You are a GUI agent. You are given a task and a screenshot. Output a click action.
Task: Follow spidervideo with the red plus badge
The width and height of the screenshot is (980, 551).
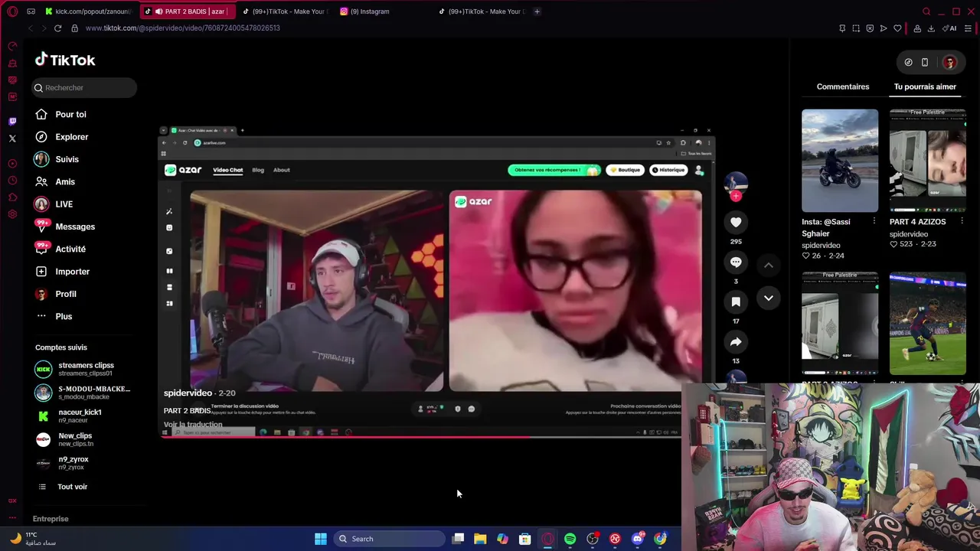[736, 196]
